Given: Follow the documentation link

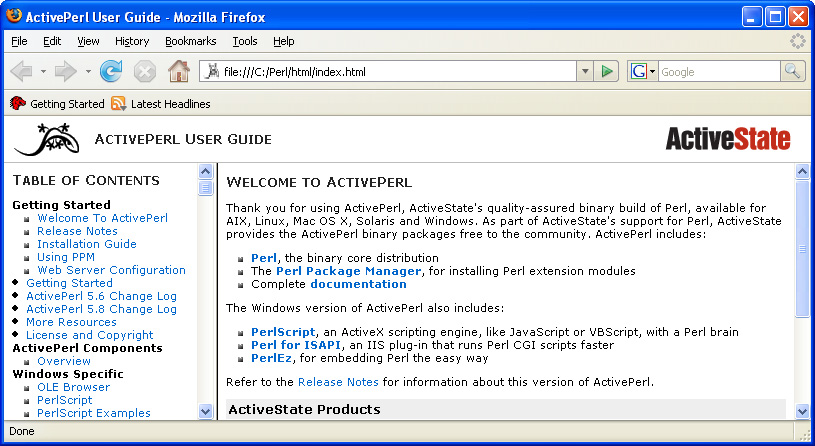Looking at the screenshot, I should pos(358,284).
